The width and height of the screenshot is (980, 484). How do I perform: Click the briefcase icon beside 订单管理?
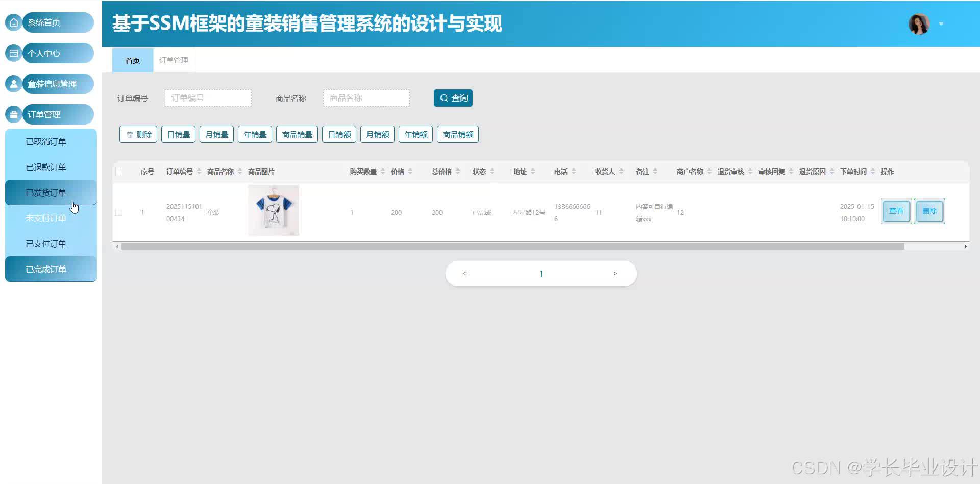14,114
